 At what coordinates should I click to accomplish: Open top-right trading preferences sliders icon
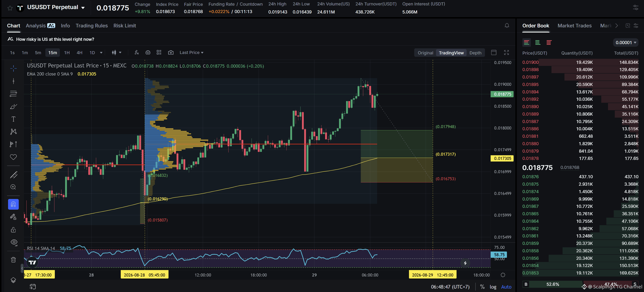pos(636,8)
